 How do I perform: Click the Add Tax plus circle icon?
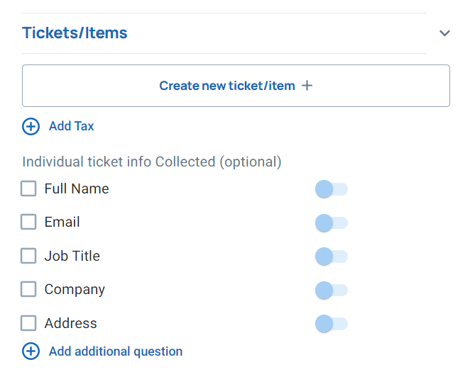pos(31,127)
